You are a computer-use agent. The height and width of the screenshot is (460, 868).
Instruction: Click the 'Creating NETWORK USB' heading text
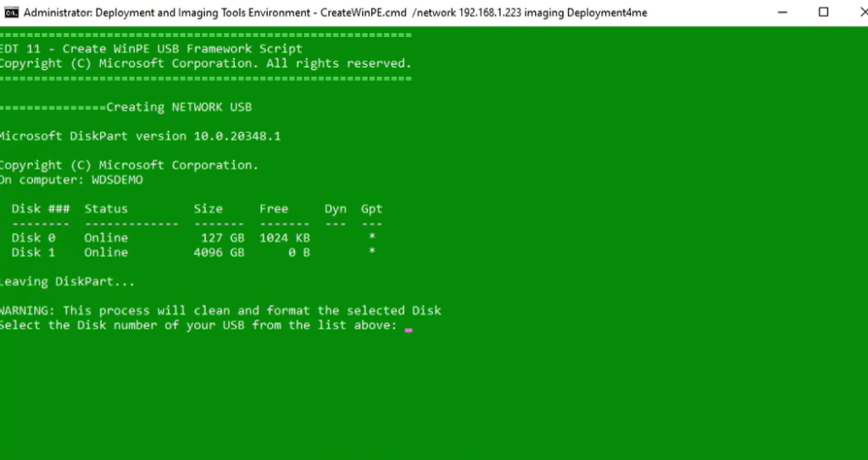point(179,108)
